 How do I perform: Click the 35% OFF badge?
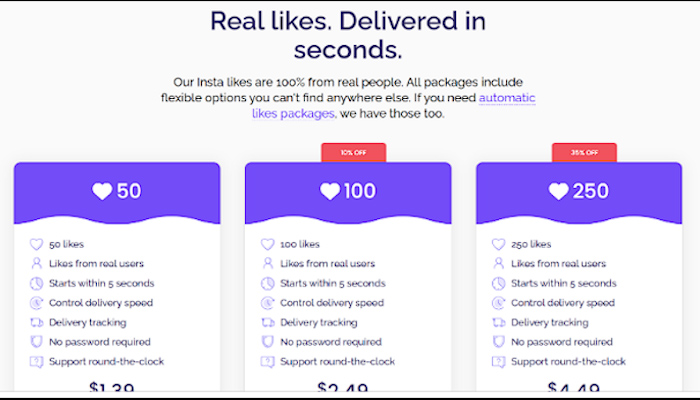tap(584, 152)
